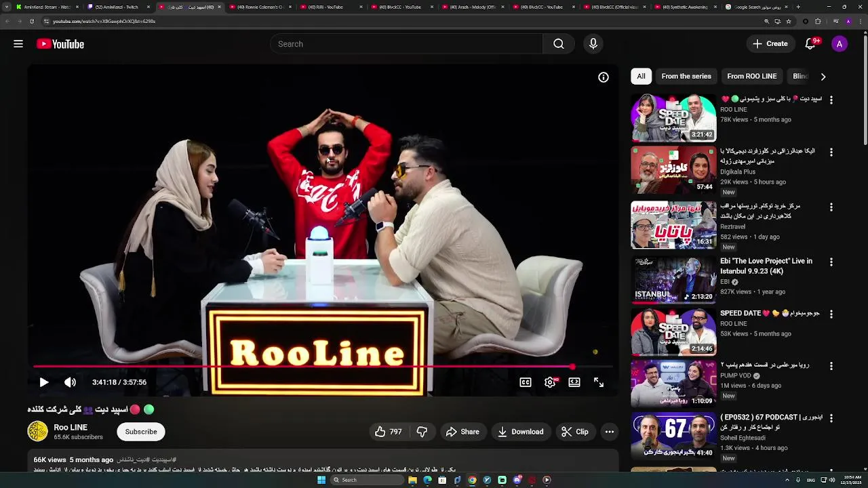The image size is (868, 488).
Task: Focus the YouTube search box
Action: [x=407, y=44]
